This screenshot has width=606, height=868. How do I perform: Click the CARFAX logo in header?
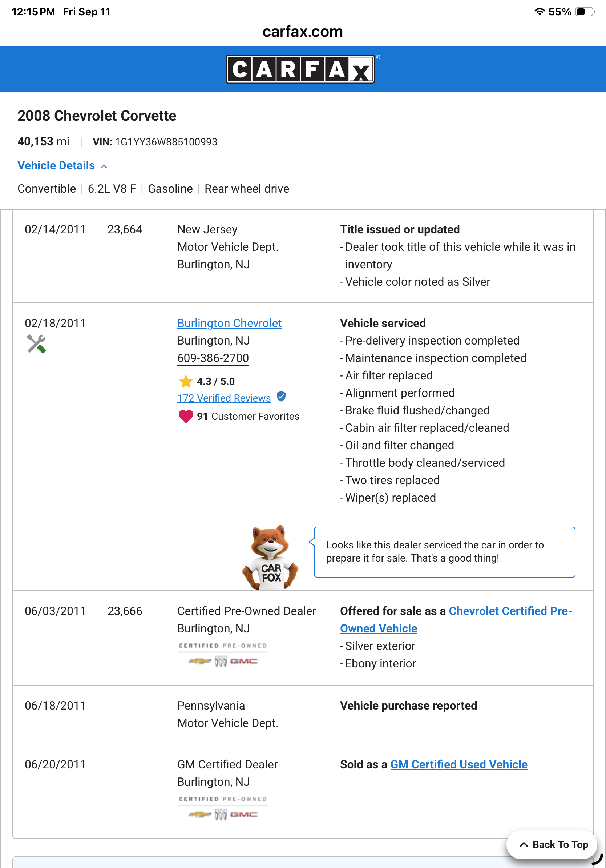pyautogui.click(x=301, y=69)
